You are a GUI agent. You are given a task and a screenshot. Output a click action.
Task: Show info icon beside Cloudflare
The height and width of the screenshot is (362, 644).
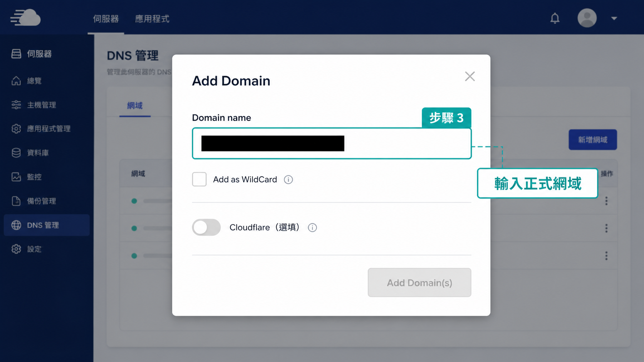[x=312, y=228]
